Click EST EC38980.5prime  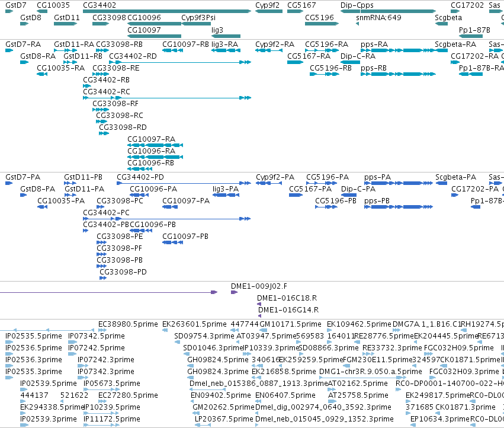coord(128,324)
